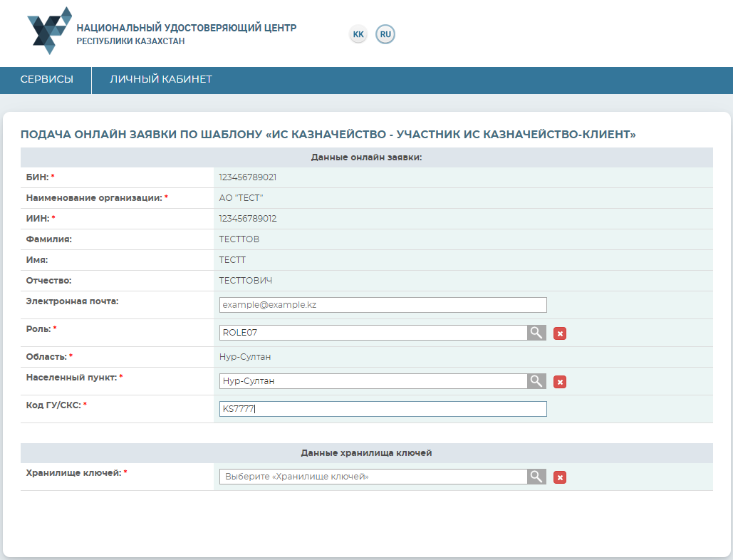Image resolution: width=733 pixels, height=560 pixels.
Task: Select the Населенный пункт field with Нур-Султан
Action: (373, 381)
